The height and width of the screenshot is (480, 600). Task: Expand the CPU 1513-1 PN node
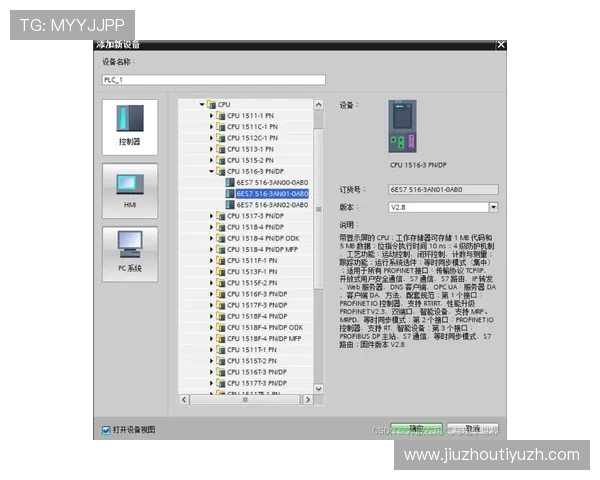click(x=211, y=149)
